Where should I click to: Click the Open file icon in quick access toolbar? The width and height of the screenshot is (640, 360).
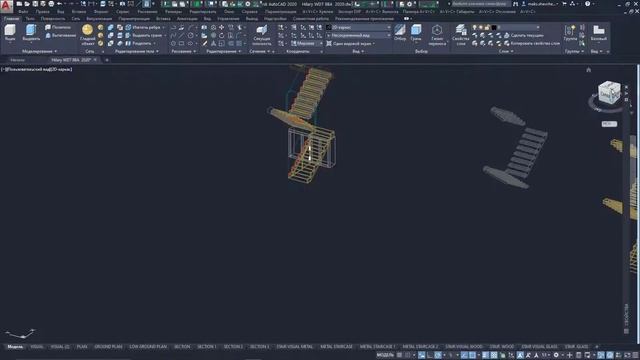click(27, 4)
